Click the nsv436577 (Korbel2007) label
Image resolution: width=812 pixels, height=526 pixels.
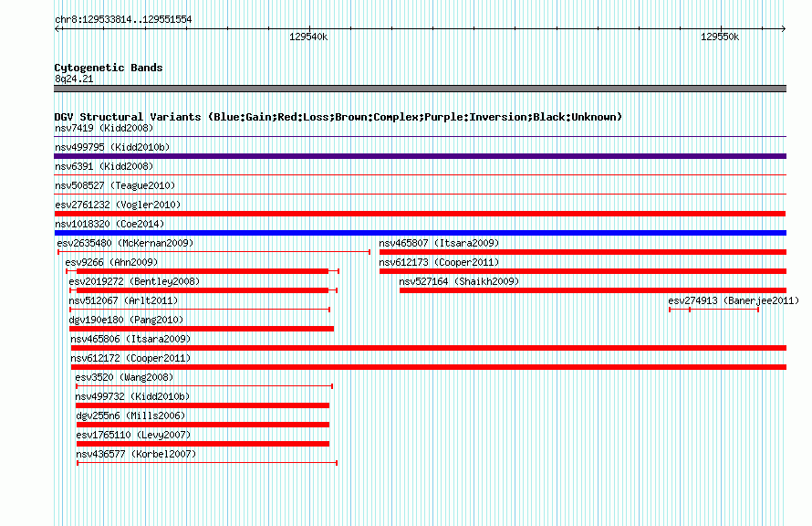136,454
